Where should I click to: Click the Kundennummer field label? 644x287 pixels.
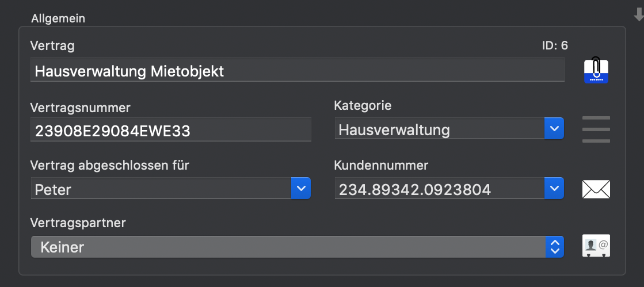click(x=381, y=166)
